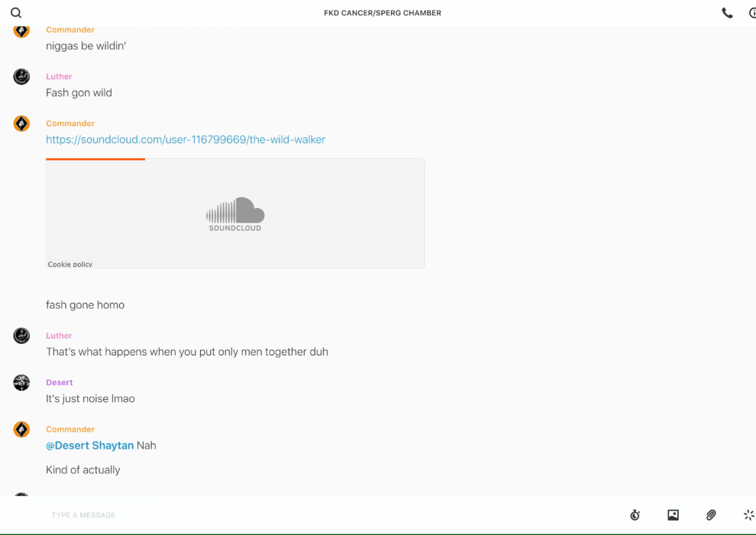Click the picture upload icon
The height and width of the screenshot is (535, 756).
point(673,515)
